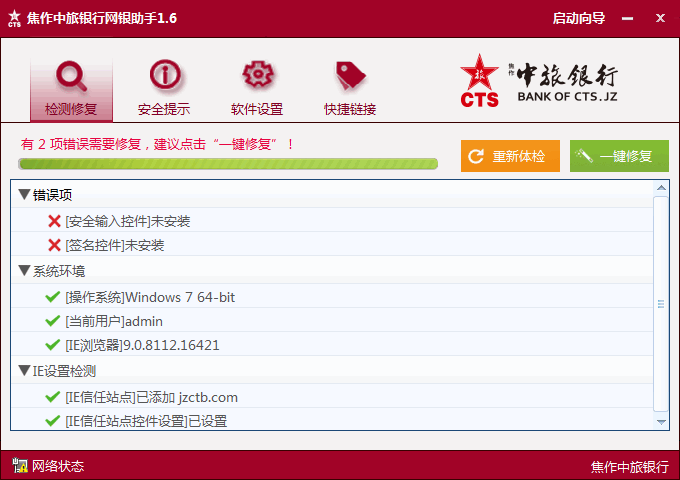Click red X beside 安全输入控件
The height and width of the screenshot is (480, 680).
tap(54, 221)
